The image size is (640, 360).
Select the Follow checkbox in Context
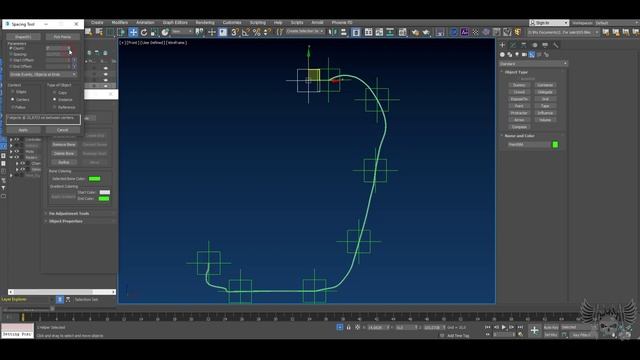pos(13,107)
